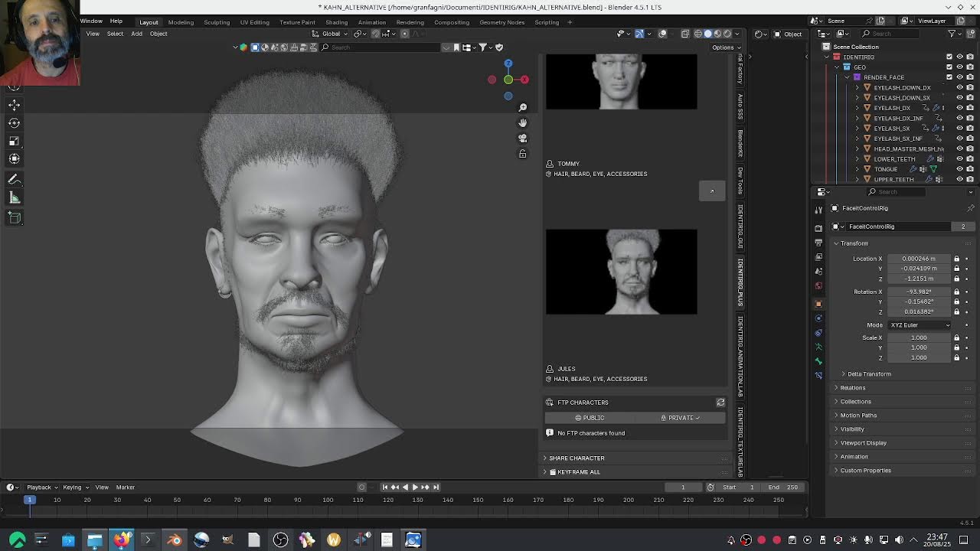980x551 pixels.
Task: Select the Measure ruler tool
Action: tap(14, 198)
